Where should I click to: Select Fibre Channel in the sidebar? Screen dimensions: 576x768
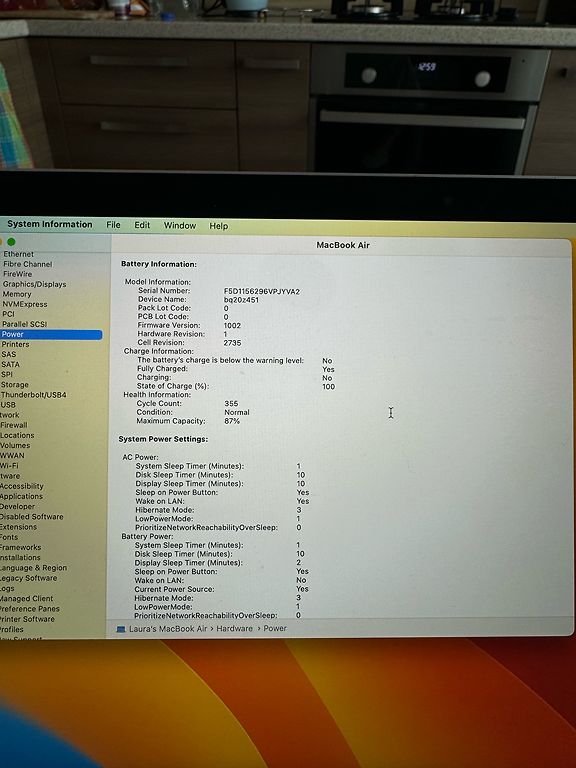tap(27, 264)
